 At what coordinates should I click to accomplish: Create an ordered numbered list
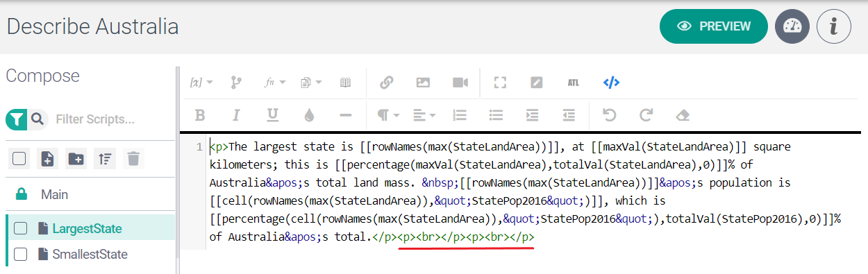[x=460, y=115]
